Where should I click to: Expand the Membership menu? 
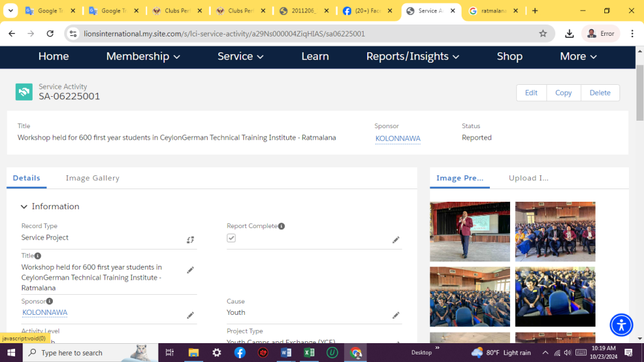[143, 57]
